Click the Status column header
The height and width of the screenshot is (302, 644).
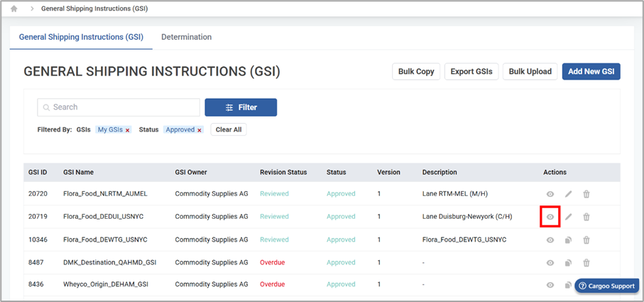coord(337,172)
